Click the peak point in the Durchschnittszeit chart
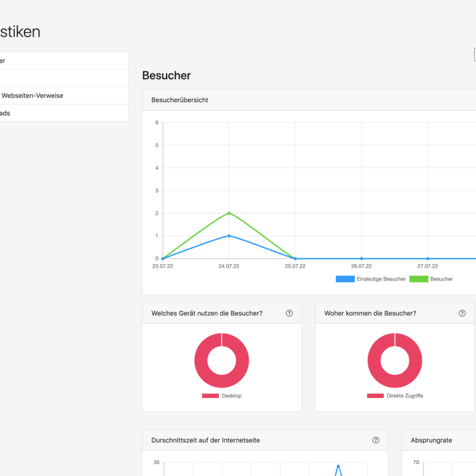Viewport: 476px width, 476px height. click(x=338, y=466)
